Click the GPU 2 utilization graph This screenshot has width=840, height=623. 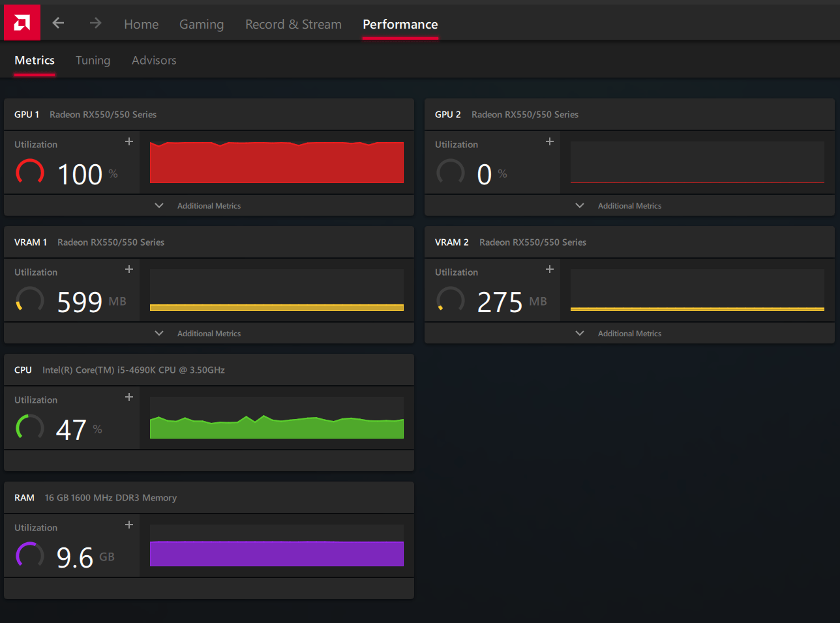(697, 162)
